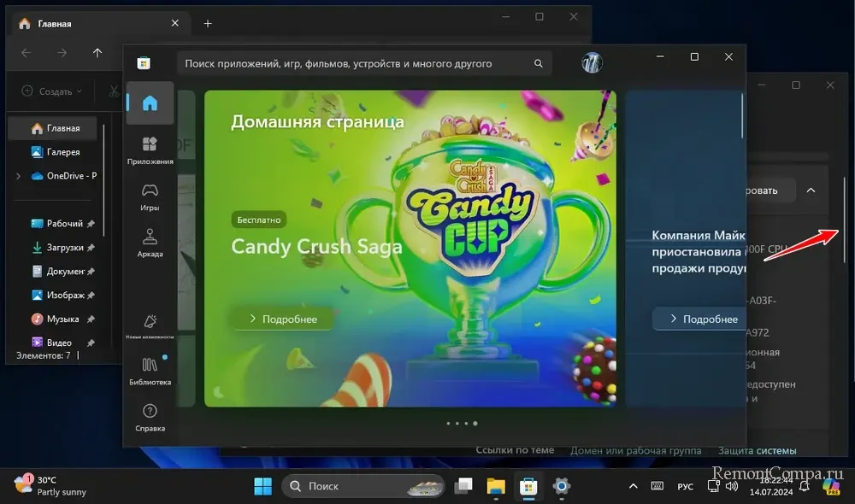Expand the OneDrive node in Explorer
Image resolution: width=855 pixels, height=504 pixels.
click(19, 176)
